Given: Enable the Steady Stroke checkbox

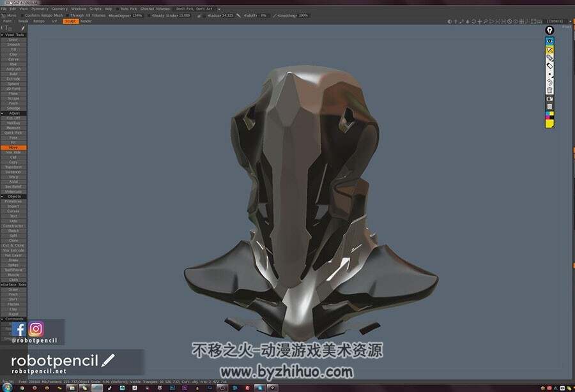Looking at the screenshot, I should pyautogui.click(x=149, y=15).
